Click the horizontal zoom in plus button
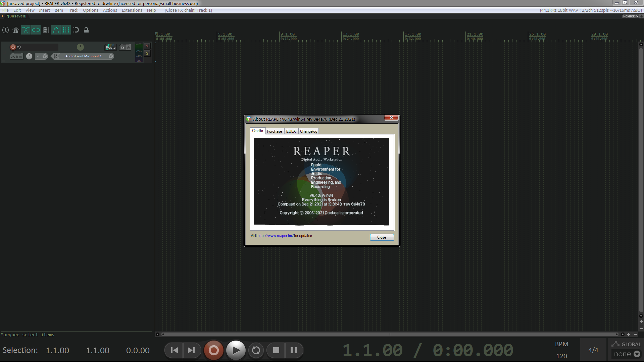 (629, 335)
